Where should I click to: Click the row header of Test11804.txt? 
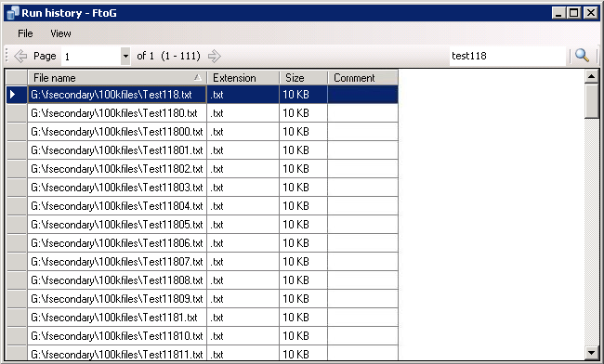[17, 206]
